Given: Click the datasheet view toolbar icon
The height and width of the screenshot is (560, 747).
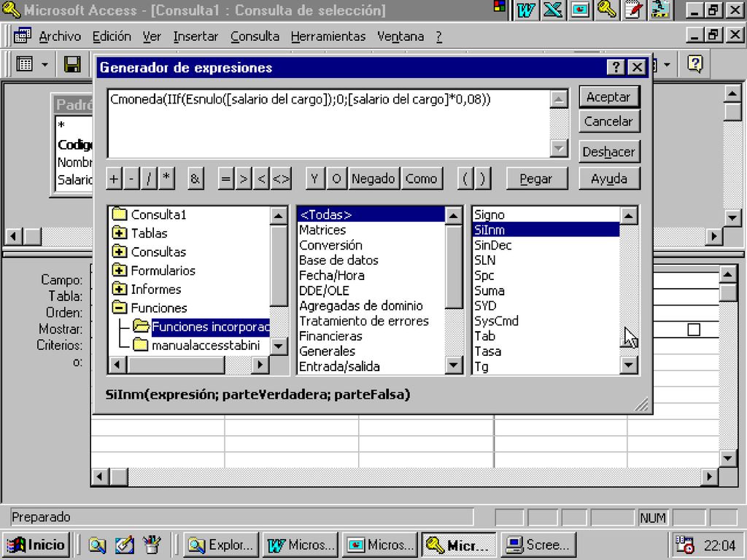Looking at the screenshot, I should click(24, 64).
